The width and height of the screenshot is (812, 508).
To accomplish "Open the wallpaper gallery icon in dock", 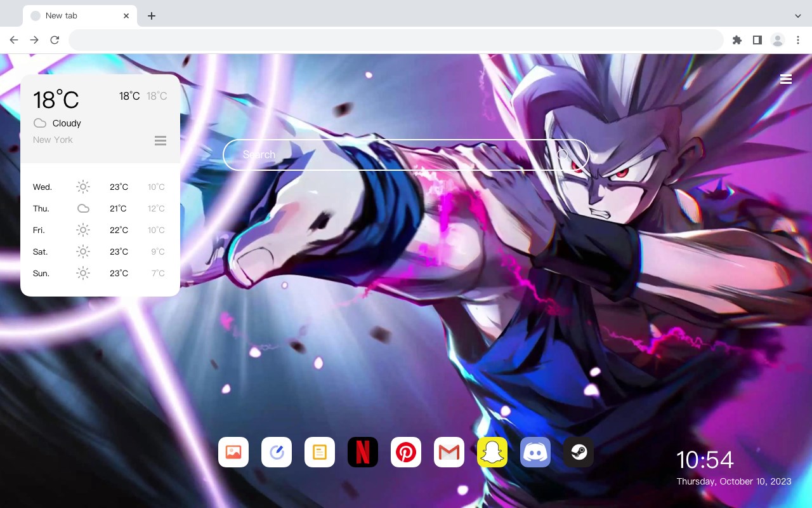I will tap(233, 452).
